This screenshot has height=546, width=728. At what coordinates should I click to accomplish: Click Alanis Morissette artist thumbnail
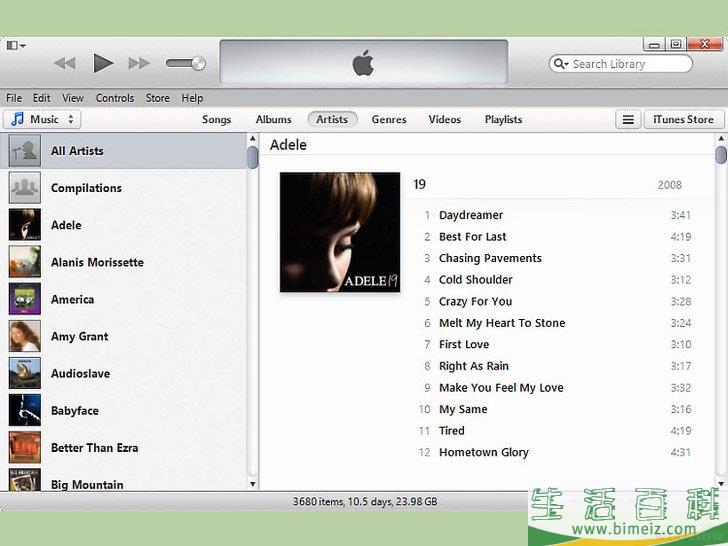point(25,262)
